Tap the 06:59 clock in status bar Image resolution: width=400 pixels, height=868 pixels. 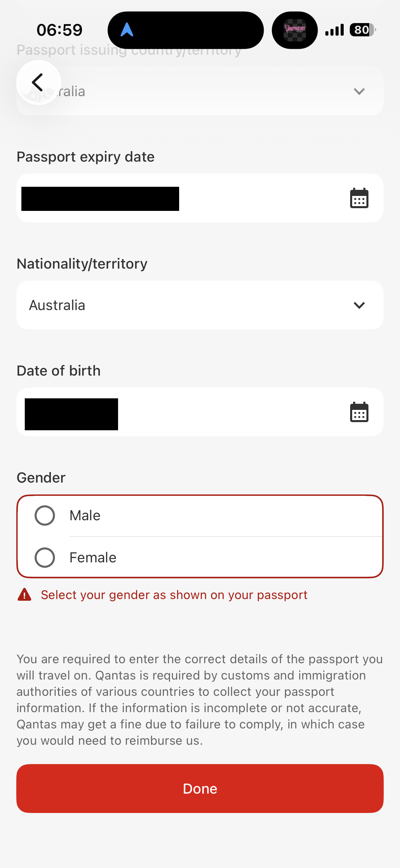point(59,30)
